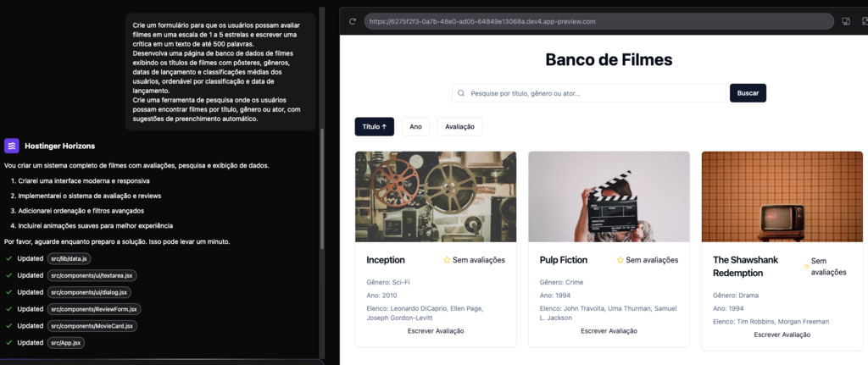The width and height of the screenshot is (868, 365).
Task: Open the src/components/ReviewForm.jsx file chip
Action: (95, 309)
